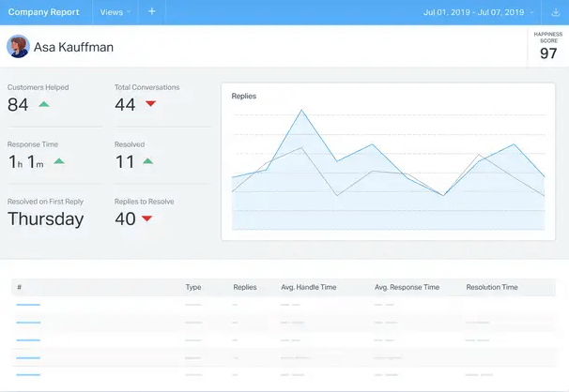Open the Views dropdown
This screenshot has width=569, height=392.
coord(115,12)
